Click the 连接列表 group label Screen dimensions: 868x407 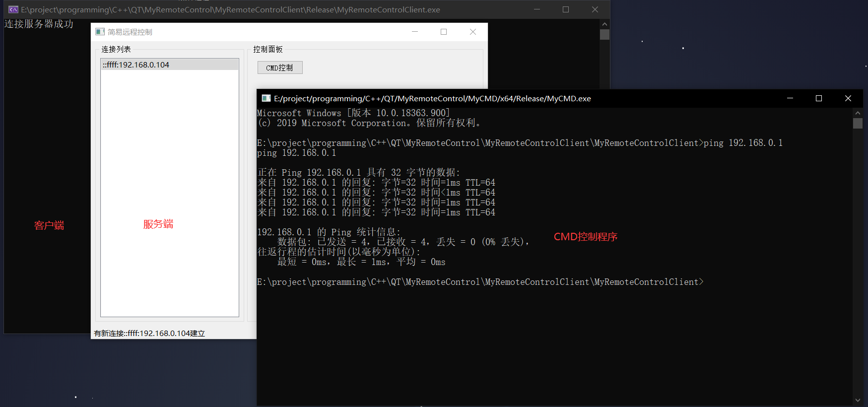tap(116, 49)
